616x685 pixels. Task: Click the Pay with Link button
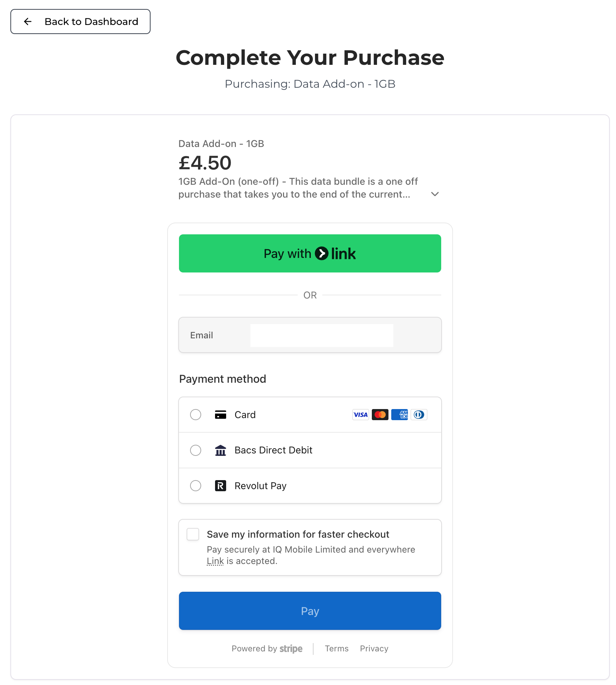point(310,253)
